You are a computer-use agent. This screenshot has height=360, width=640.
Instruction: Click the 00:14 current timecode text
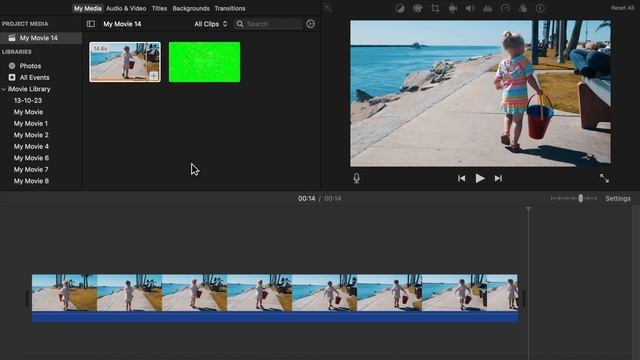click(307, 198)
